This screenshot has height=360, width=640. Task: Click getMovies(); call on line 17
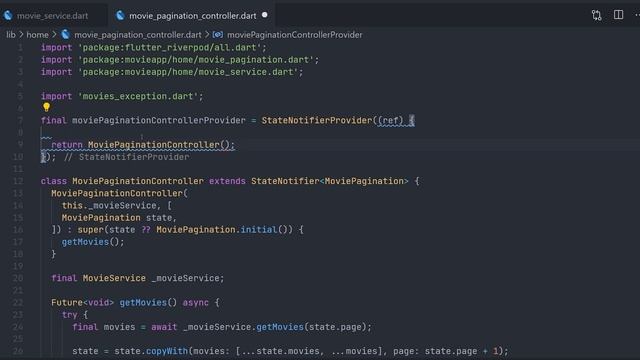click(93, 242)
